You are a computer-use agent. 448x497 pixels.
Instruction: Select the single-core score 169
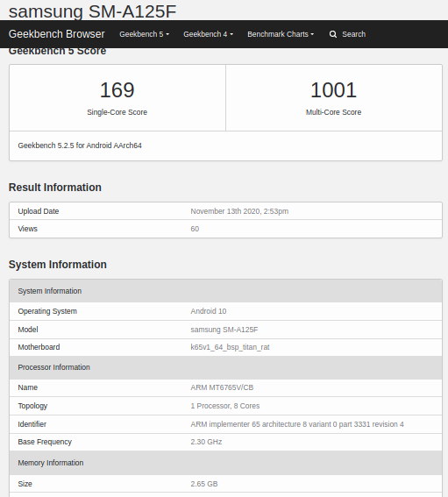coord(117,90)
